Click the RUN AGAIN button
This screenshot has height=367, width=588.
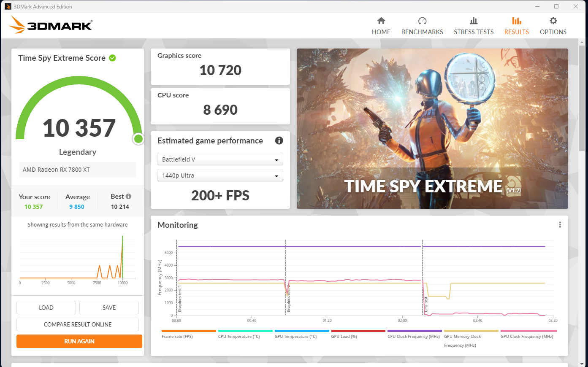pyautogui.click(x=79, y=341)
